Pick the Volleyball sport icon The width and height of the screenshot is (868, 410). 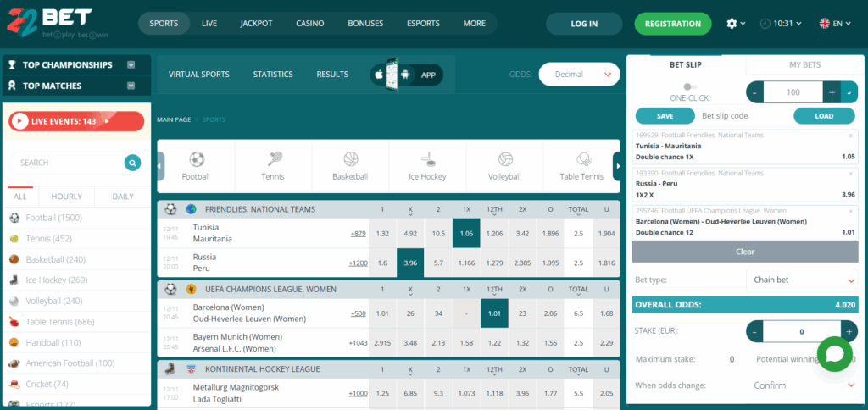[505, 159]
